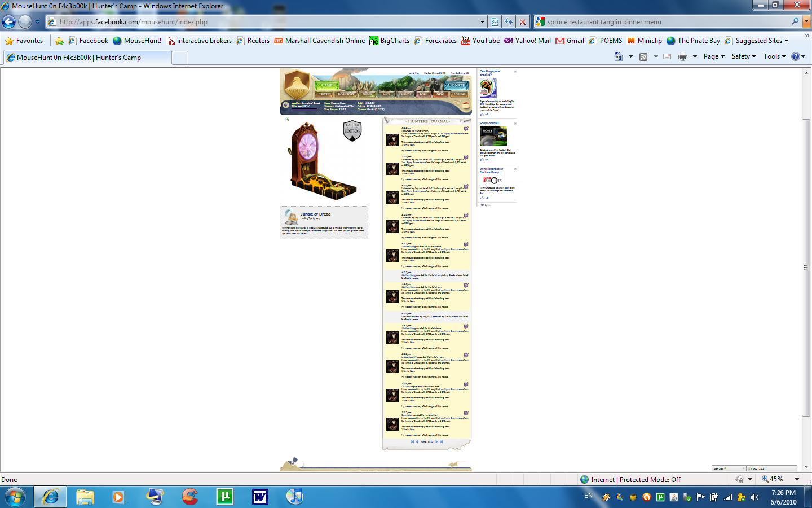Click the Limited Edition badge beside the trap
Viewport: 812px width, 508px height.
[352, 131]
